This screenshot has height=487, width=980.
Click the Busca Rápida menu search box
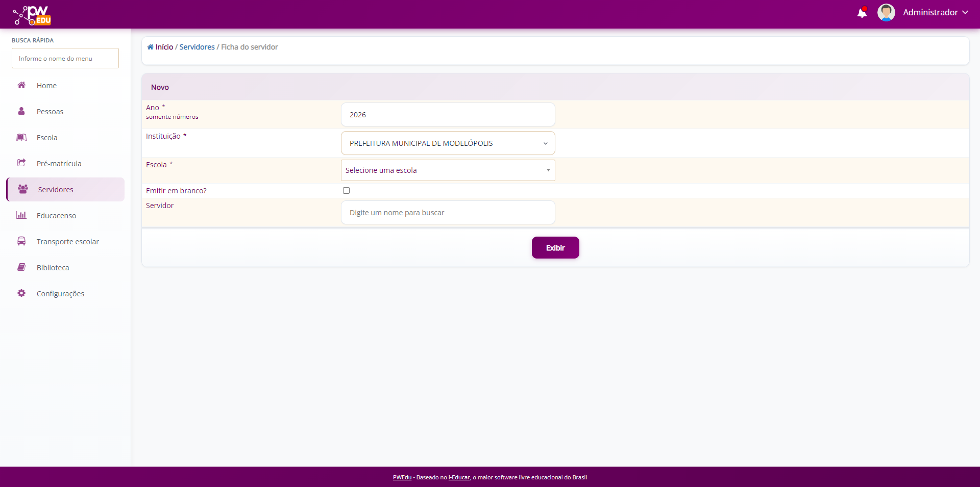pos(65,58)
